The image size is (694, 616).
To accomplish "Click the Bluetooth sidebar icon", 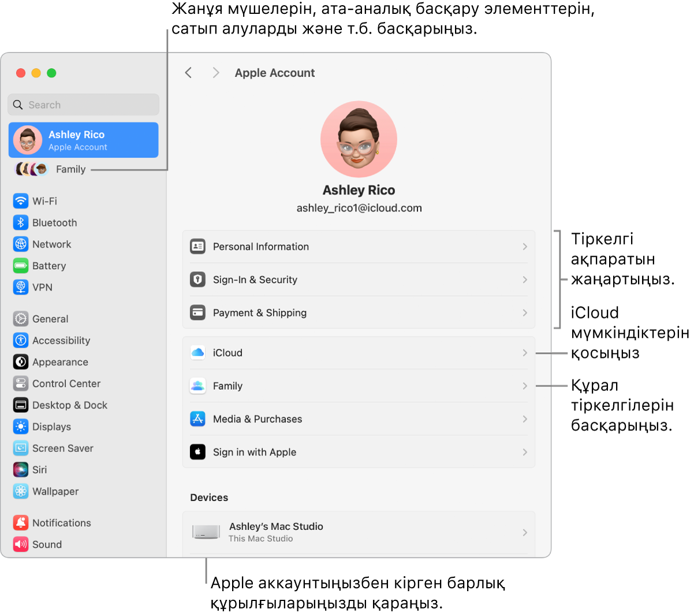I will [x=21, y=222].
